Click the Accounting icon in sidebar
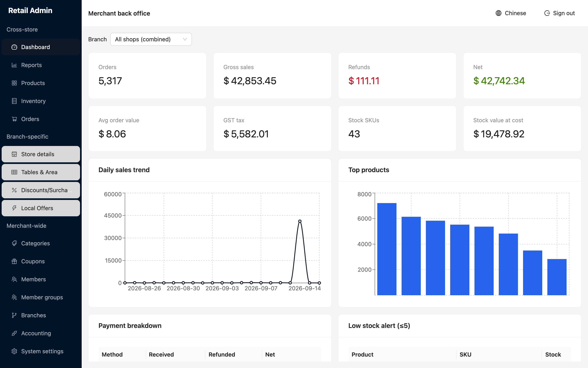 point(14,333)
